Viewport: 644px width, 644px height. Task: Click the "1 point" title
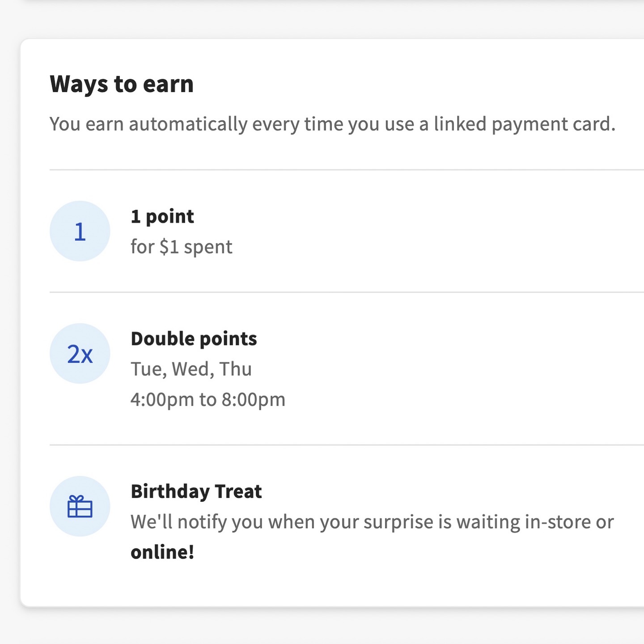(162, 216)
